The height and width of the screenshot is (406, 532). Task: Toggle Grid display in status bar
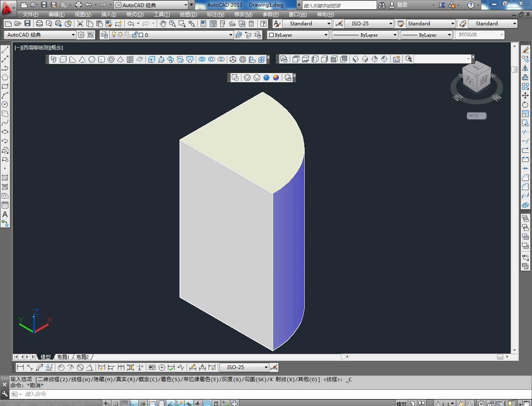point(125,403)
